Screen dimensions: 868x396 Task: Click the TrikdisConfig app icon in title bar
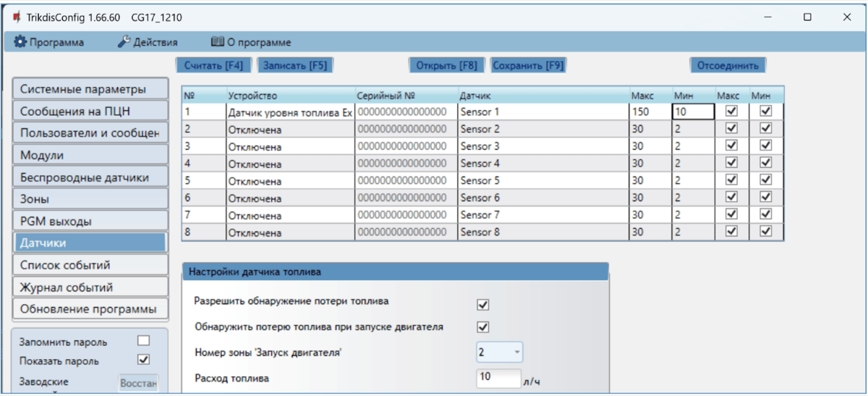[16, 17]
